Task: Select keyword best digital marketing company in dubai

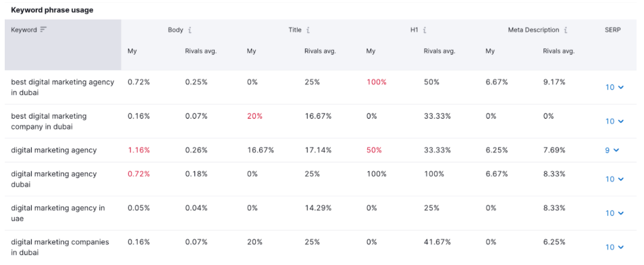Action: tap(49, 121)
